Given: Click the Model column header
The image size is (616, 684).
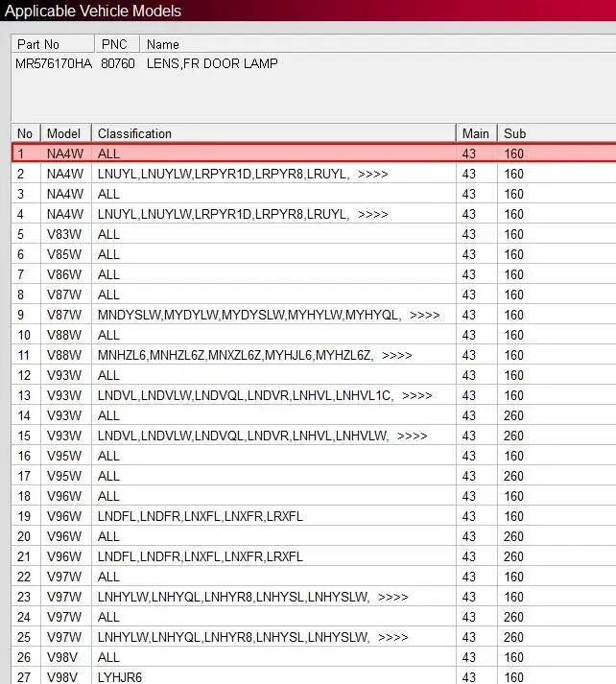Looking at the screenshot, I should [66, 133].
